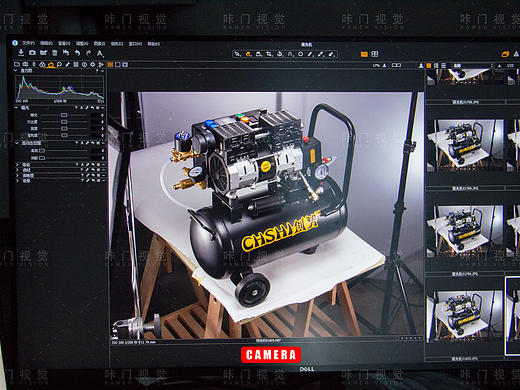The height and width of the screenshot is (390, 520).
Task: Open the Color tool tab with circles icon
Action: [42, 64]
